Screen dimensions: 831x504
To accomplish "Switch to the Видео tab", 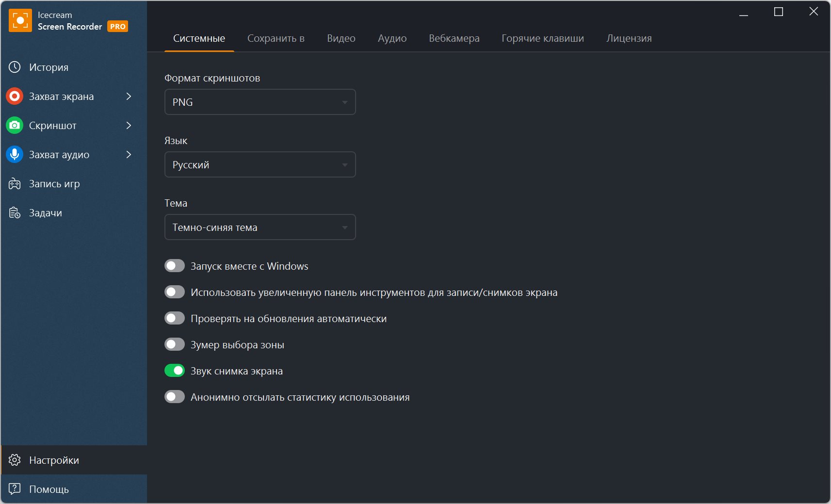I will click(341, 38).
